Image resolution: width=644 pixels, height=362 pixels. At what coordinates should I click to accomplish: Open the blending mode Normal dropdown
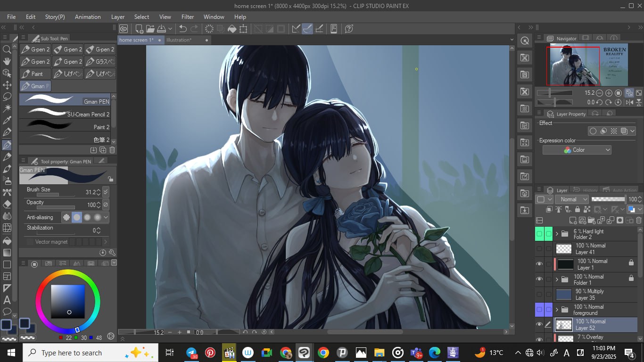572,199
